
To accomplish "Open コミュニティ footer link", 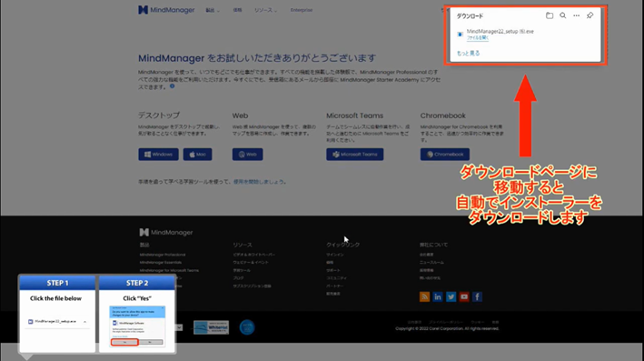I will 336,278.
